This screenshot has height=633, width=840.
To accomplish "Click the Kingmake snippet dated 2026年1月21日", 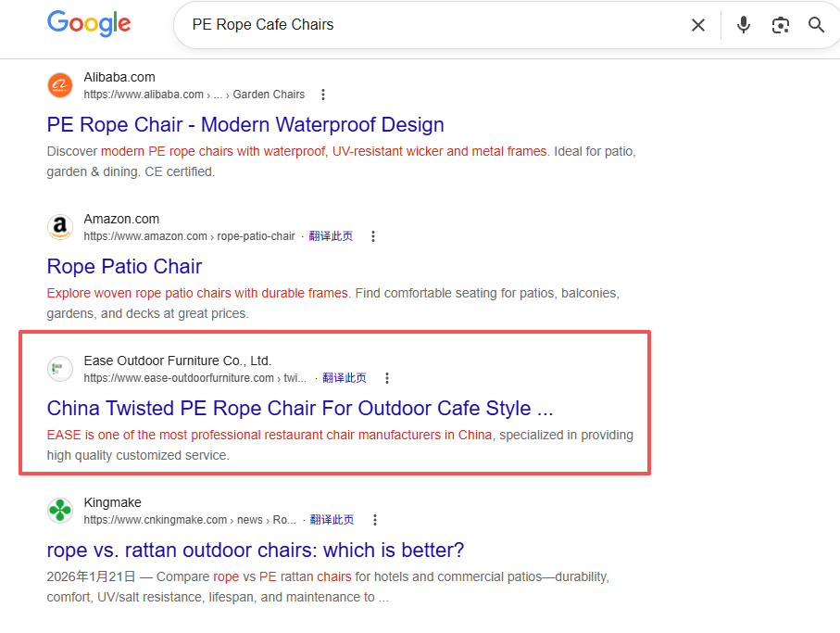I will point(328,587).
